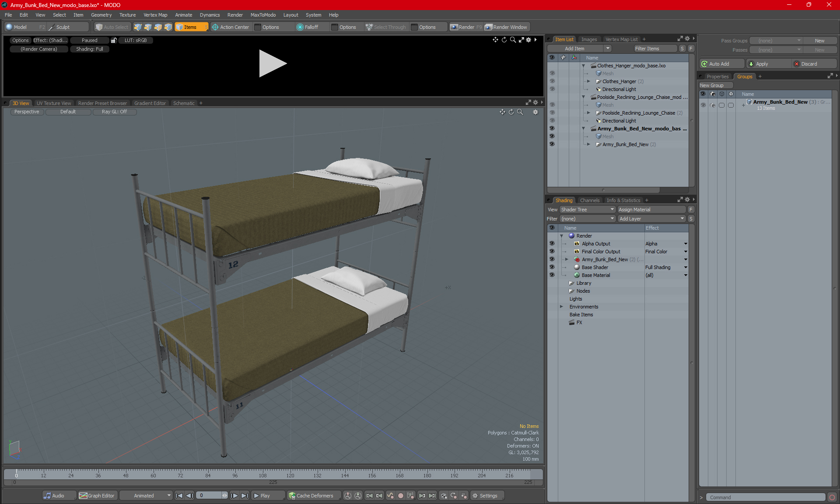Open MaxToModo menu
Screen dimensions: 840x504
click(x=263, y=15)
